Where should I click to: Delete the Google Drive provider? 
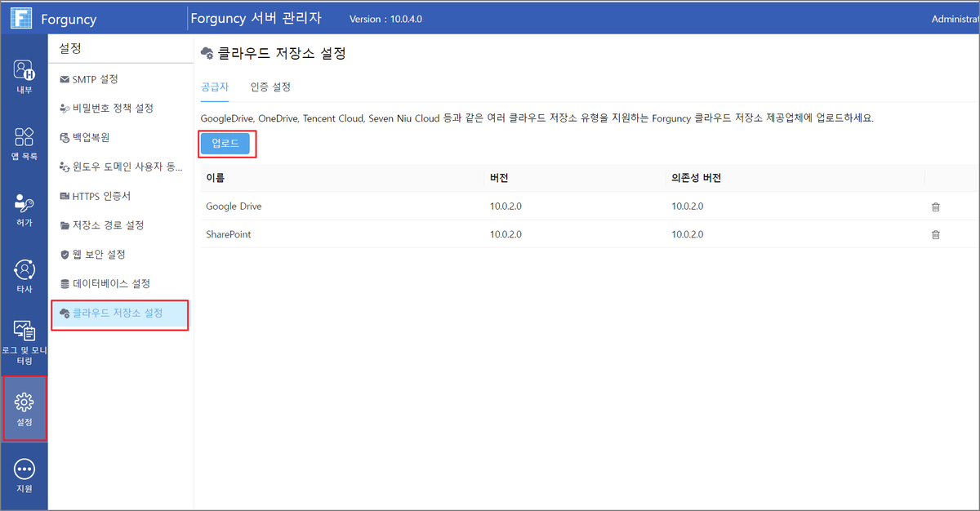point(936,207)
